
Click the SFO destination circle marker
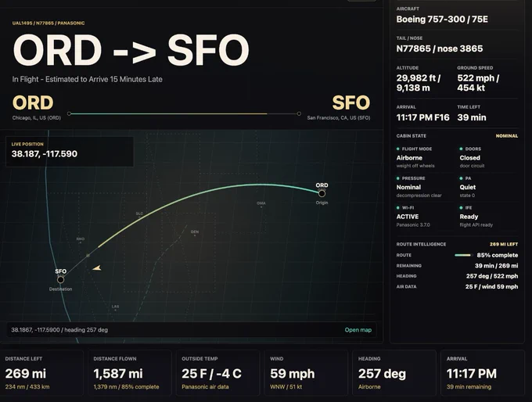(60, 279)
